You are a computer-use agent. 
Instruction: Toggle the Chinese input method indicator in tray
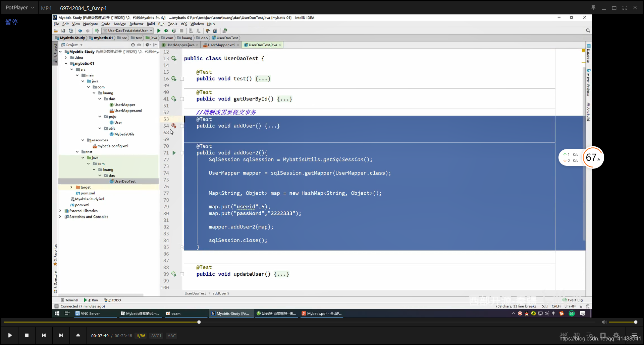click(x=554, y=314)
